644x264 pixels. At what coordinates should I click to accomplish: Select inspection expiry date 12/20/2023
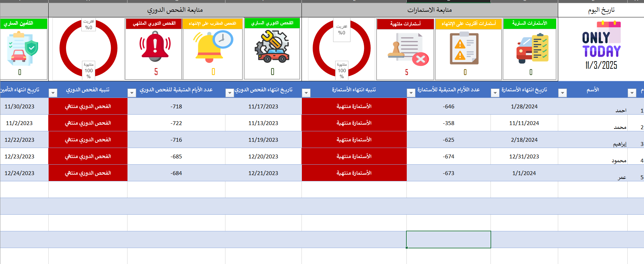[263, 156]
